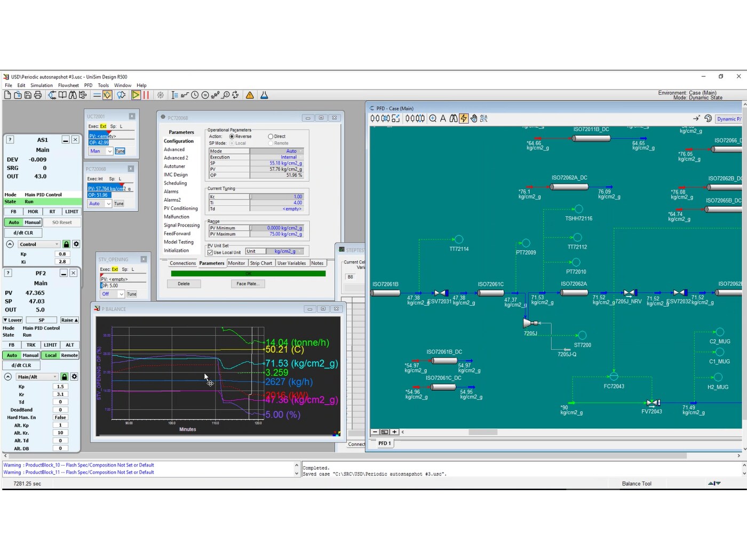Open the Off mode dropdown on STV_OPENING
Viewport: 747px width, 560px height.
point(121,294)
